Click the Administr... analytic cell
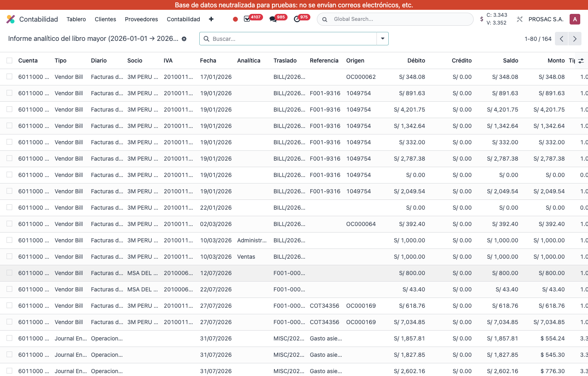Viewport: 588px width, 376px height. [252, 240]
